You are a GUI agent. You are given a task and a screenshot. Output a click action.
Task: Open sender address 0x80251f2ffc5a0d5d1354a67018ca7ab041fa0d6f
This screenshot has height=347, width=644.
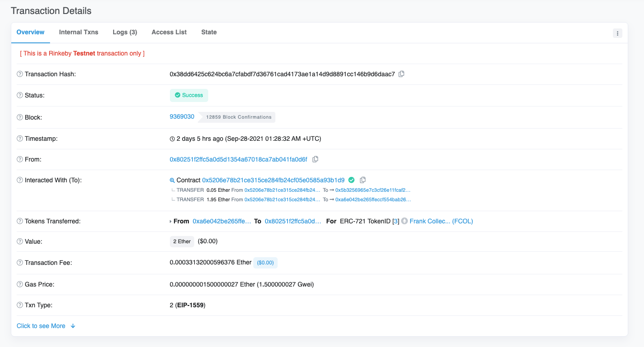click(238, 159)
